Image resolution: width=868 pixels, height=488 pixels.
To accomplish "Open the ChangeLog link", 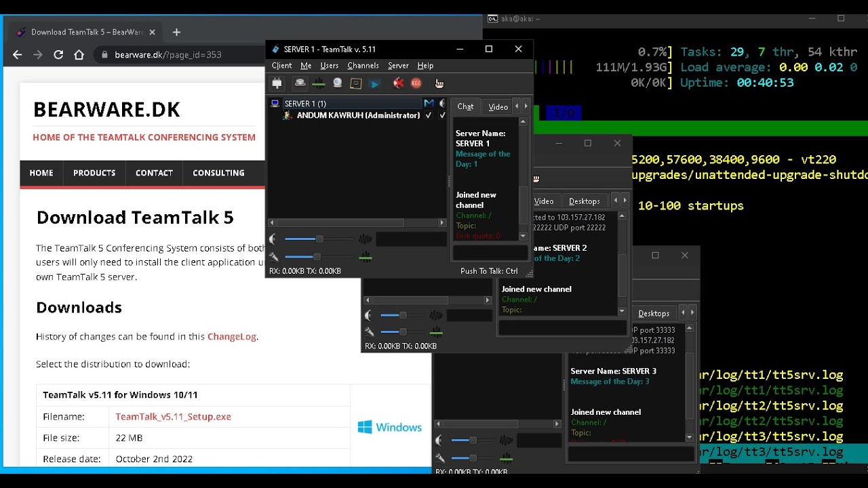I will (232, 336).
